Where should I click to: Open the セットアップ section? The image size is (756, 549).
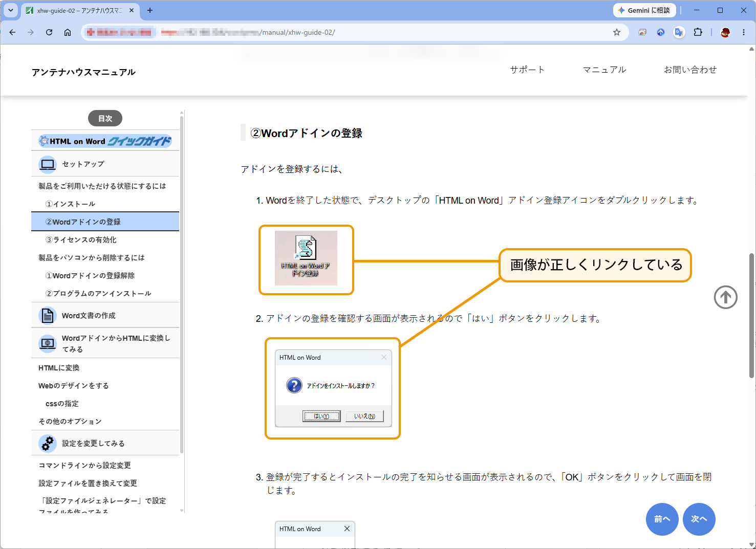click(x=105, y=164)
